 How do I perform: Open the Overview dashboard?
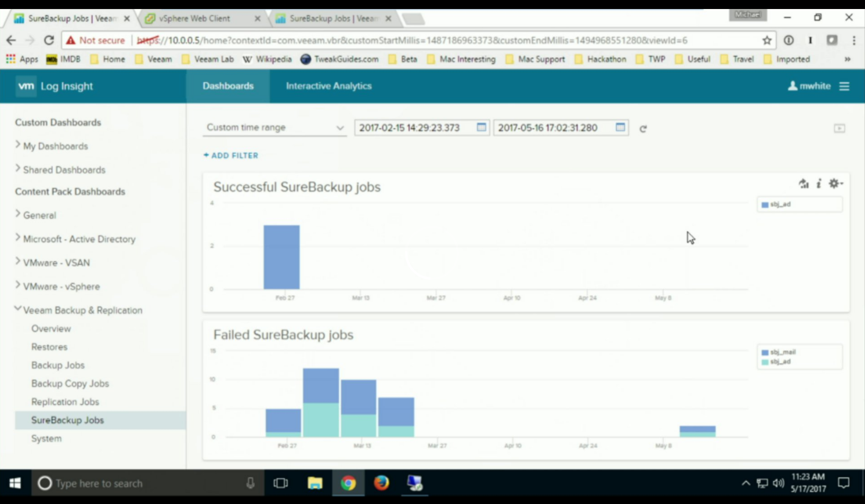(51, 329)
